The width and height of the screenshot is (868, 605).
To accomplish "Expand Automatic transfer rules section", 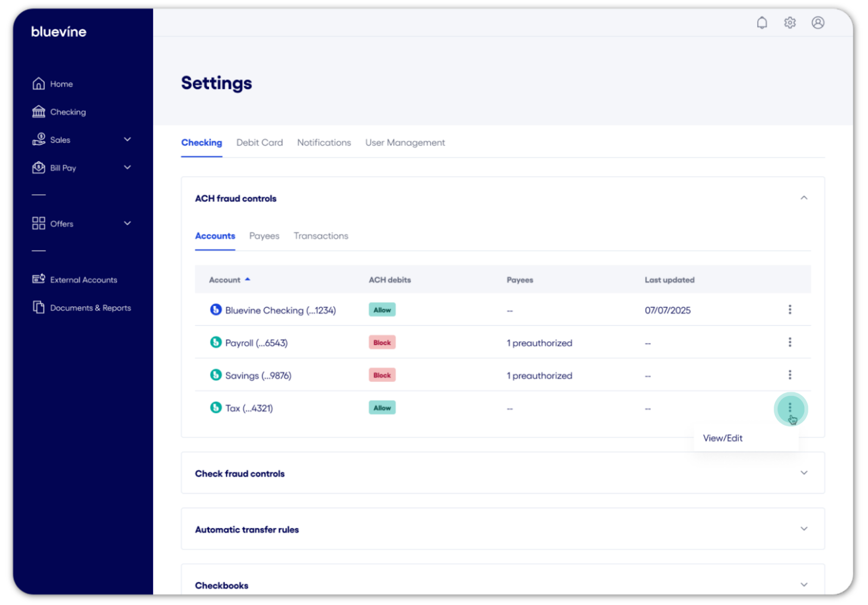I will coord(803,529).
